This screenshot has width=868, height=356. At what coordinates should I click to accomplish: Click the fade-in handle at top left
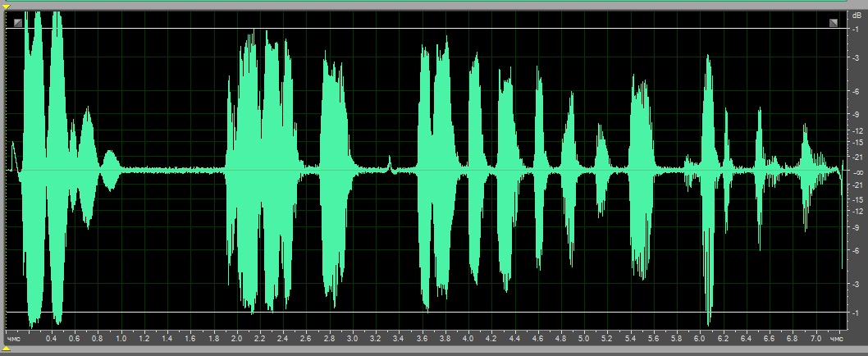pyautogui.click(x=18, y=23)
